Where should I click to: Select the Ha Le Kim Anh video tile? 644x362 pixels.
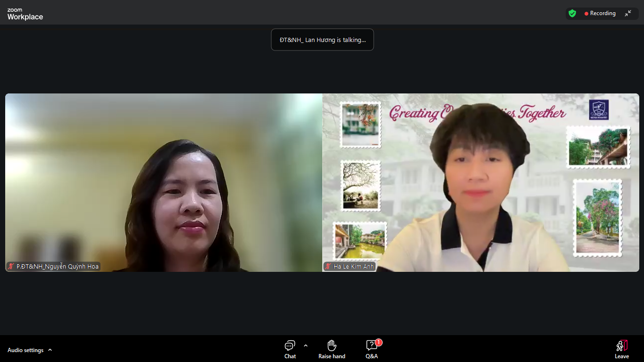click(x=481, y=183)
